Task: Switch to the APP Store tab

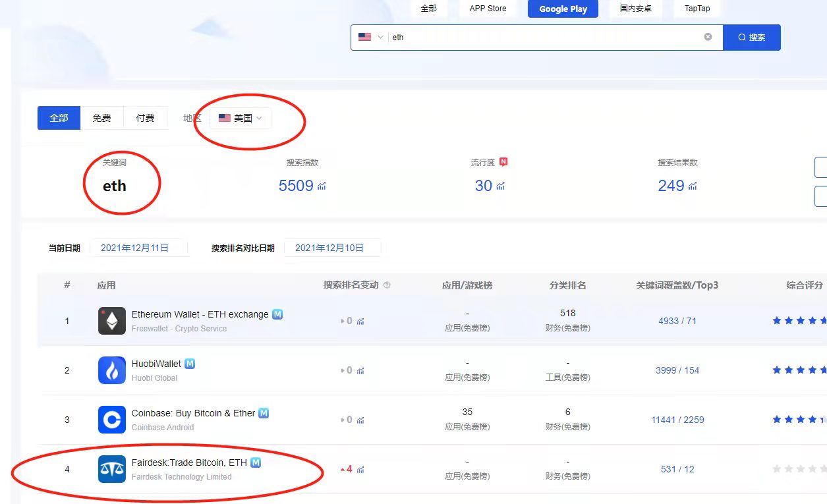Action: (487, 8)
